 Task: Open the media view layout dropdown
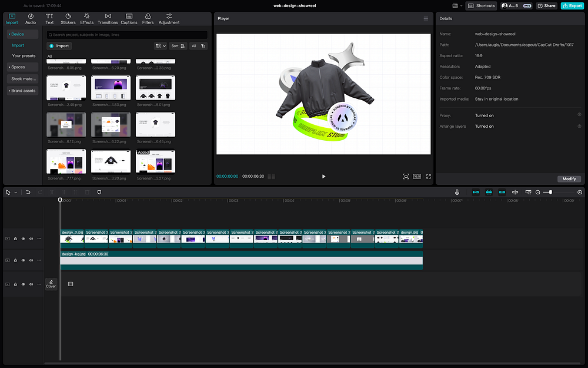159,46
